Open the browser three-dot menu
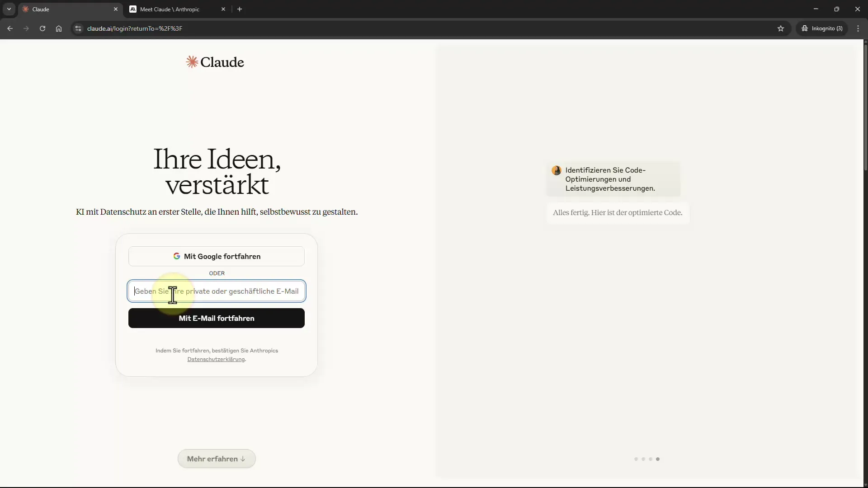This screenshot has height=488, width=868. click(858, 28)
